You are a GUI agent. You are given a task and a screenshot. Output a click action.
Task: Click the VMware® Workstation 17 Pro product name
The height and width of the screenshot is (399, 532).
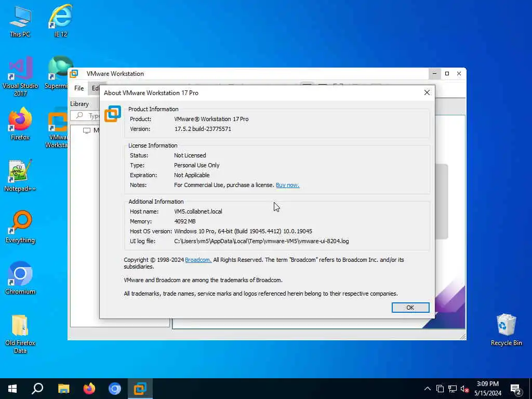click(211, 119)
